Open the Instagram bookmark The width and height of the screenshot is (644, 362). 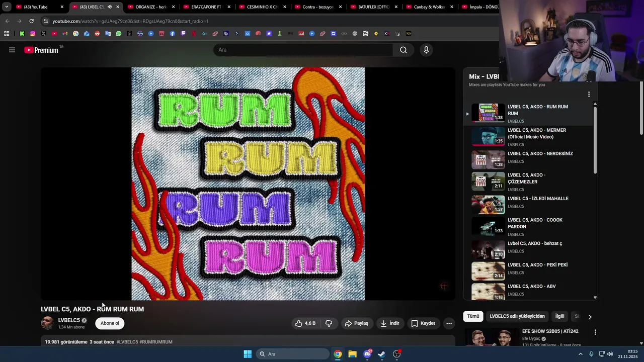[x=33, y=34]
